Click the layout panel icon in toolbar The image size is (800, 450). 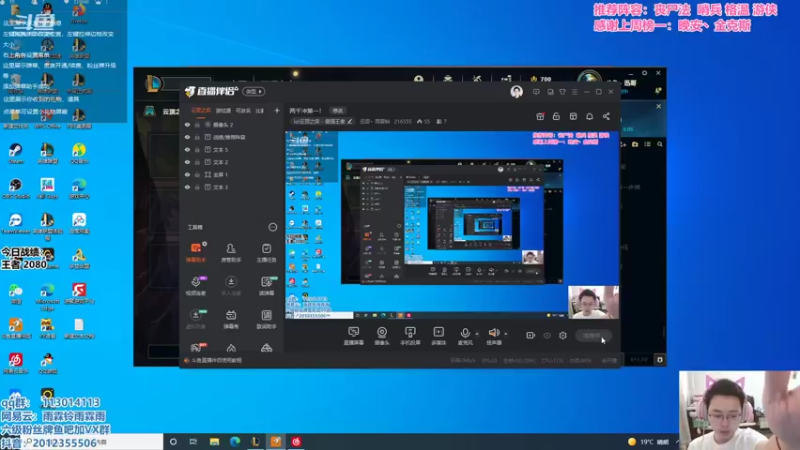pyautogui.click(x=573, y=116)
